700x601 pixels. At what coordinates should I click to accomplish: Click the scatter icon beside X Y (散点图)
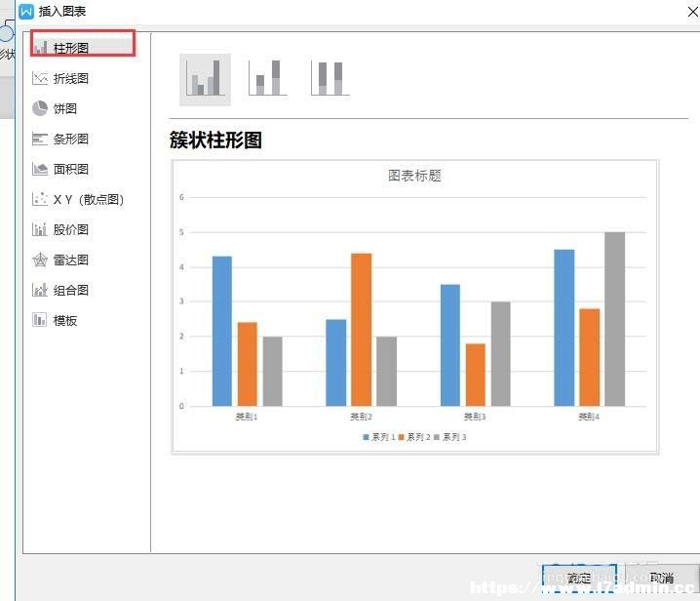pos(40,199)
